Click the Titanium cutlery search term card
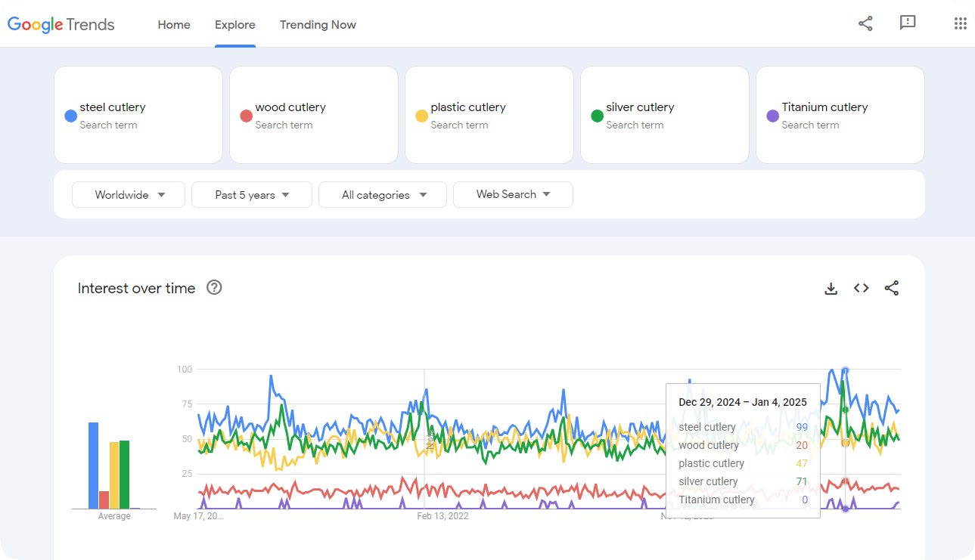This screenshot has height=560, width=975. [x=840, y=115]
